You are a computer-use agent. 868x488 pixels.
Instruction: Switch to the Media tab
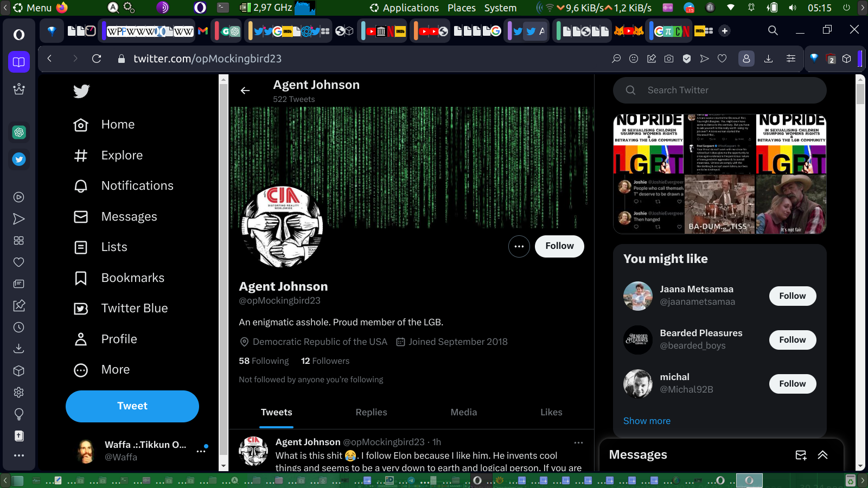coord(463,412)
